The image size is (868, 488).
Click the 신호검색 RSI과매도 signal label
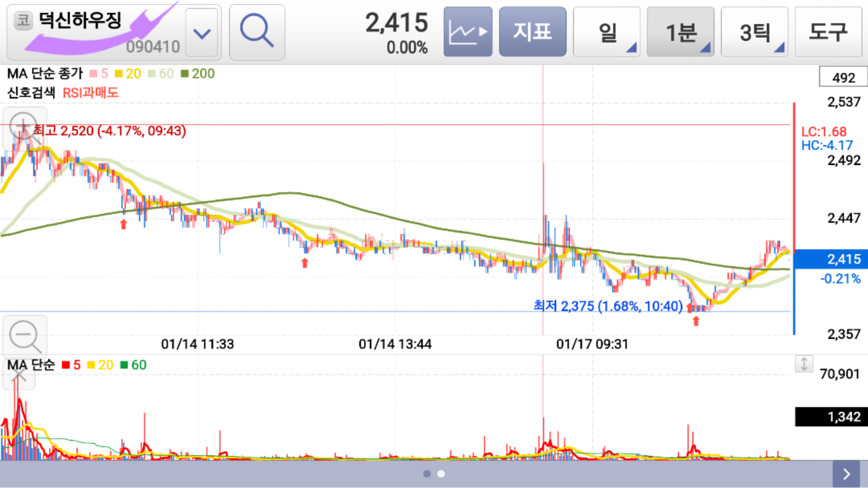pos(63,93)
